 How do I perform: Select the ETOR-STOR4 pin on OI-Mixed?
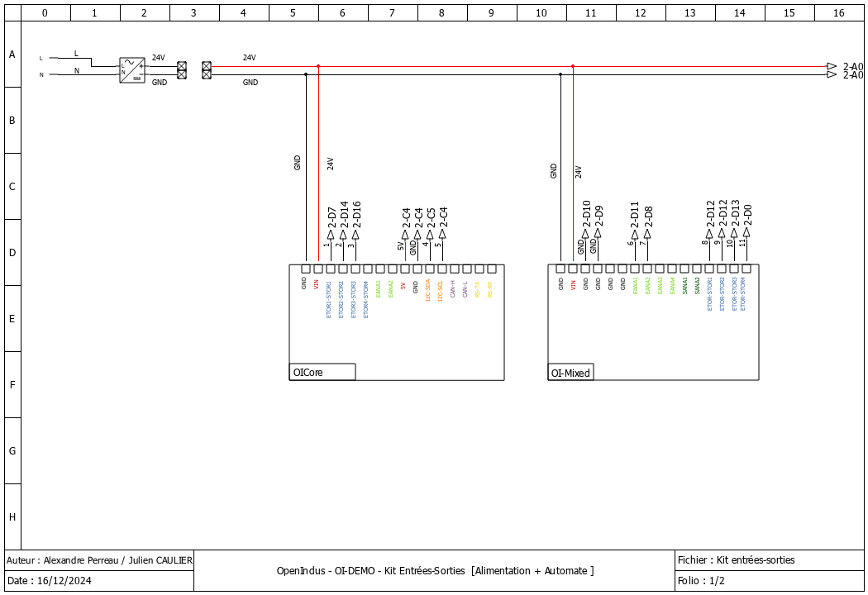(746, 269)
